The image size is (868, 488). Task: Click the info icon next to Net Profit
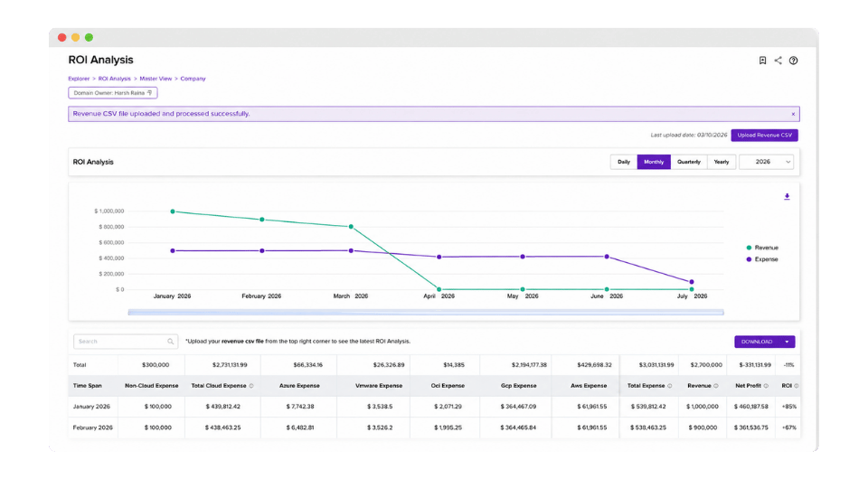tap(766, 386)
